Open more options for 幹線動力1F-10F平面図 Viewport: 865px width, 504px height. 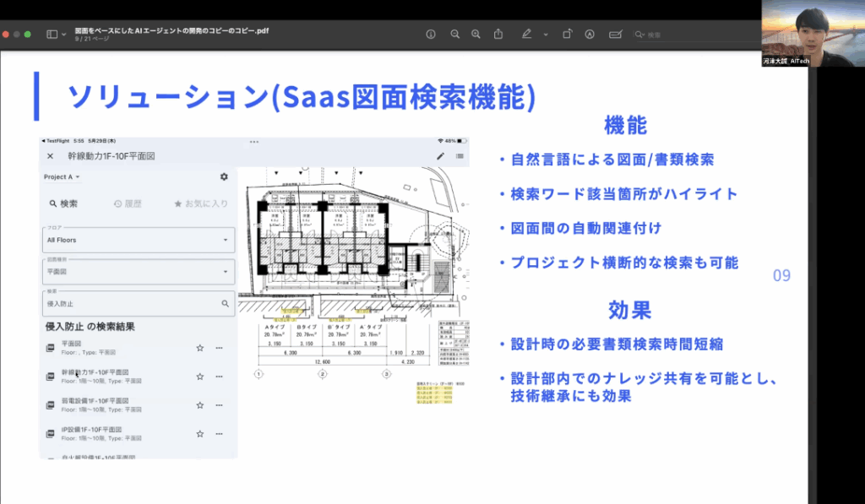coord(219,377)
